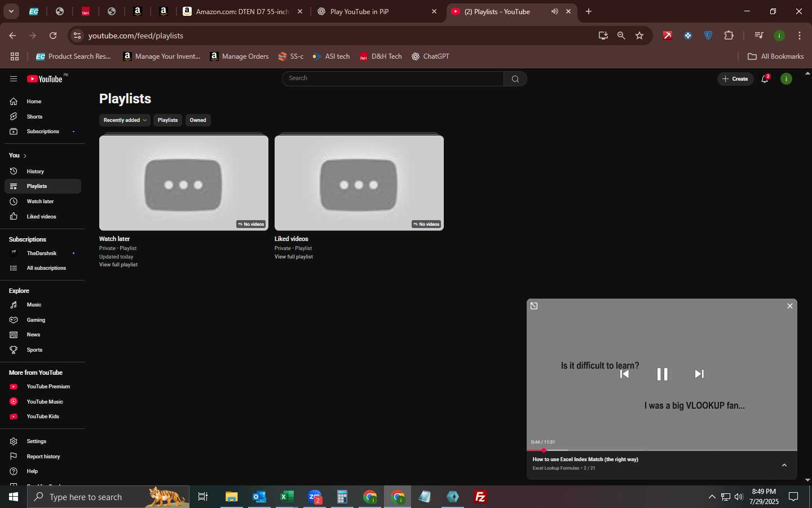
Task: Open the Watch later playlist thumbnail
Action: pos(184,183)
